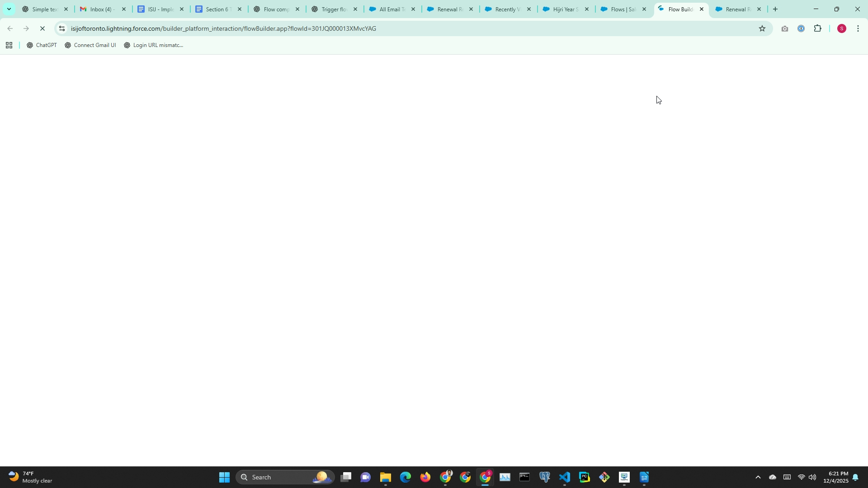Viewport: 868px width, 488px height.
Task: Open Chrome profile avatar S
Action: 841,28
